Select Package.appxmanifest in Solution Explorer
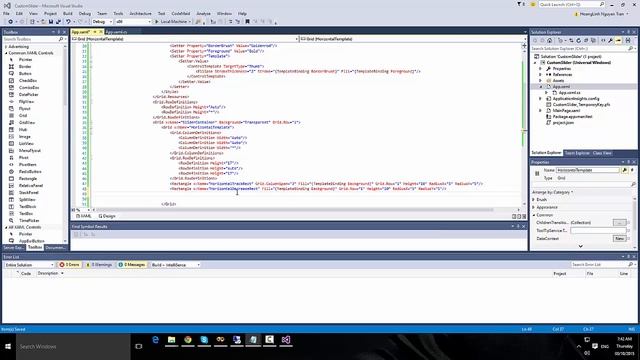Viewport: 640px width, 360px height. [x=572, y=117]
